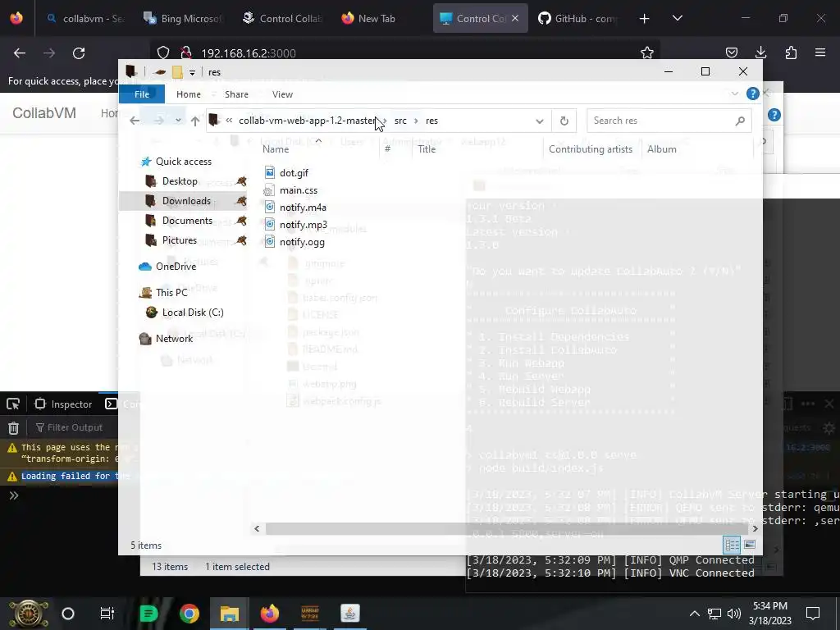
Task: Open the Home ribbon tab
Action: (x=189, y=94)
